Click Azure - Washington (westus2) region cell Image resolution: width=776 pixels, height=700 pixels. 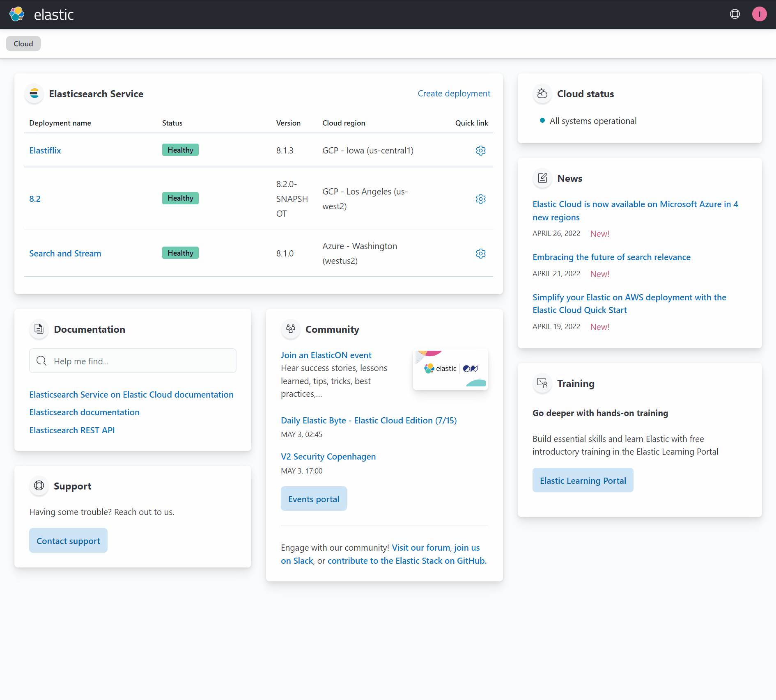360,254
